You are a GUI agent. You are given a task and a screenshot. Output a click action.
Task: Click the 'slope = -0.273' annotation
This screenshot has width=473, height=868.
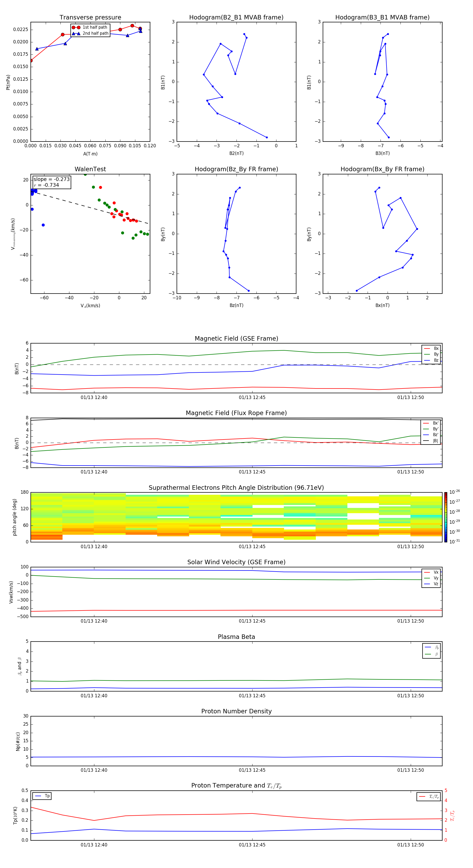pyautogui.click(x=52, y=179)
